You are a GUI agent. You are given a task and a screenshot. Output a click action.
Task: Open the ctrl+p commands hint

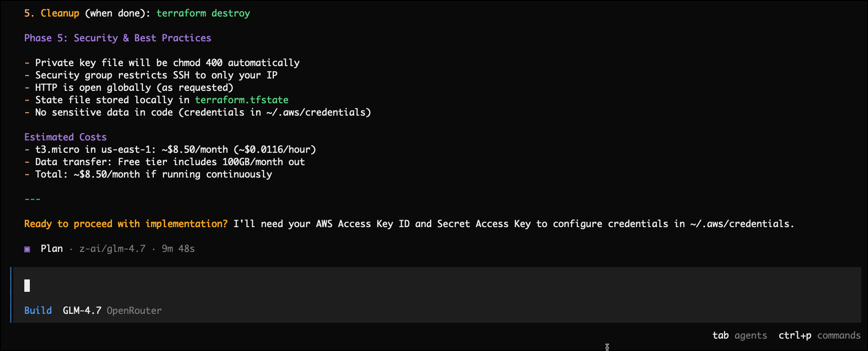tap(819, 335)
